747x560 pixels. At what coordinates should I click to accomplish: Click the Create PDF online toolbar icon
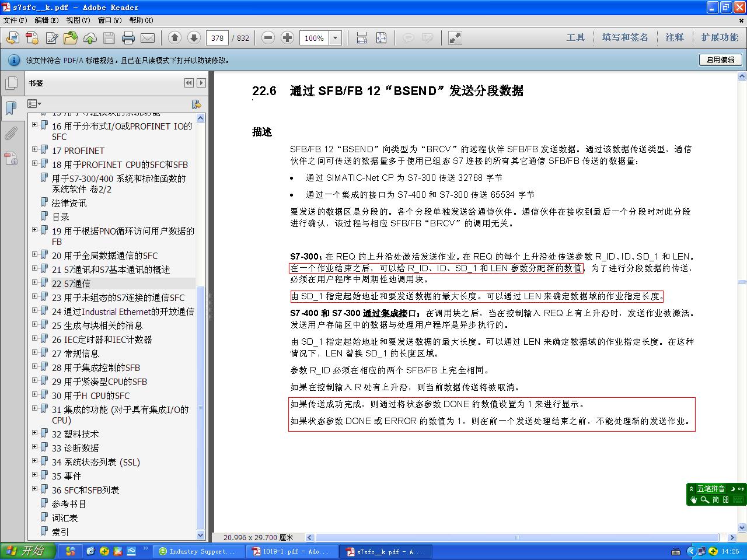click(13, 38)
